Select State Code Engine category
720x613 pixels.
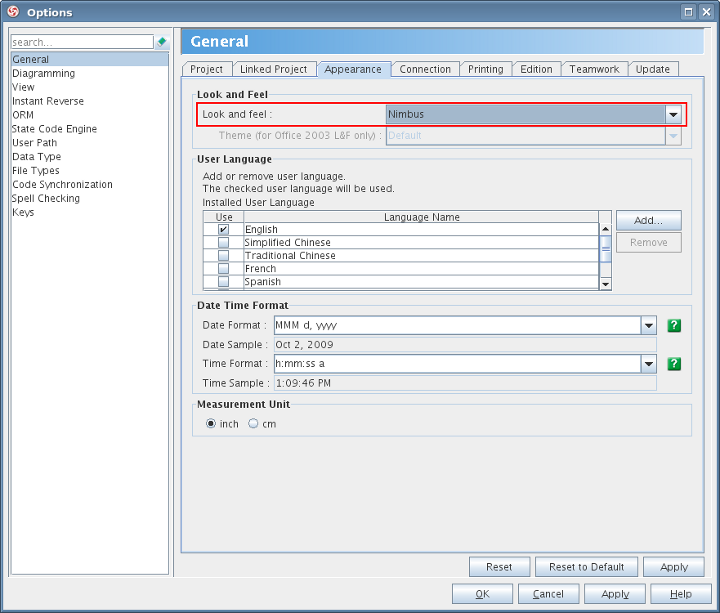click(x=90, y=129)
